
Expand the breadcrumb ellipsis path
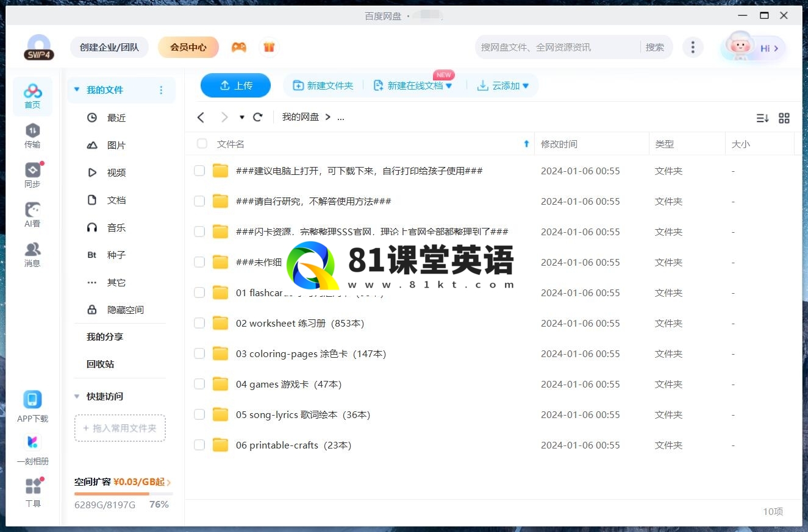click(x=341, y=117)
